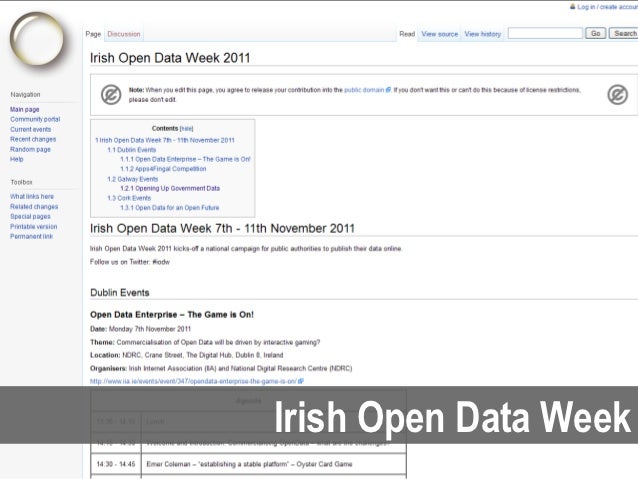
Task: Click the external link icon after public domain
Action: (x=388, y=90)
